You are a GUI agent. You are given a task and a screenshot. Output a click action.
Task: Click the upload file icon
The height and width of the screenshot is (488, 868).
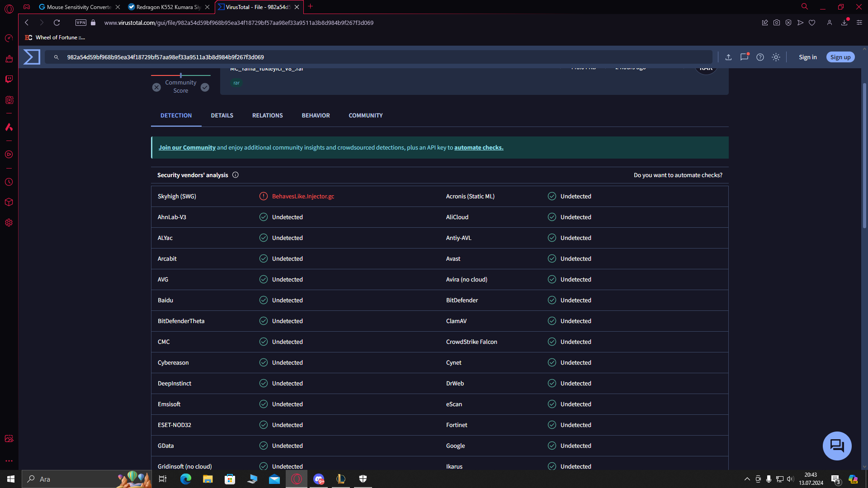tap(728, 57)
